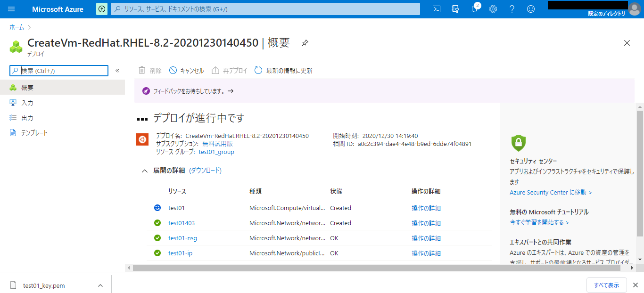Viewport: 644px width, 293px height.
Task: Click the green security shield icon
Action: click(518, 143)
